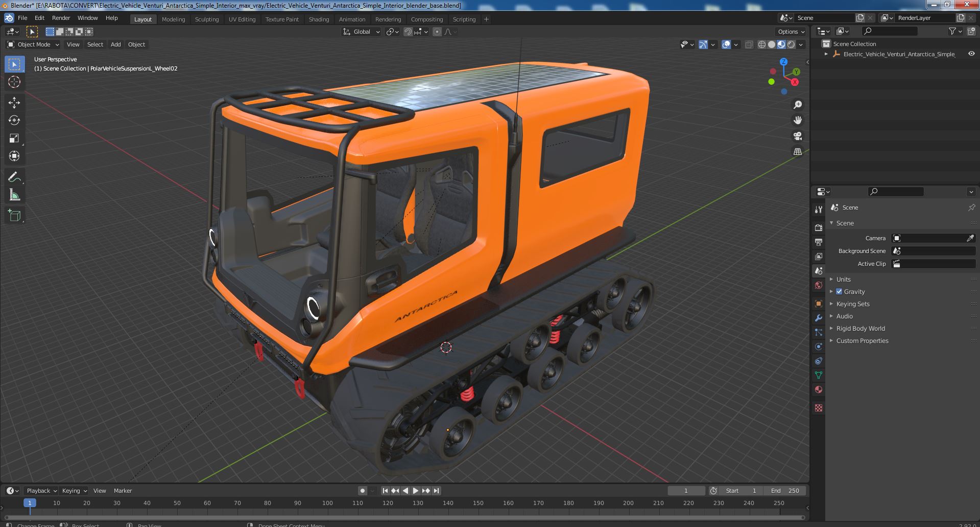Viewport: 980px width, 527px height.
Task: Click the camera eyedropper icon
Action: (x=970, y=238)
